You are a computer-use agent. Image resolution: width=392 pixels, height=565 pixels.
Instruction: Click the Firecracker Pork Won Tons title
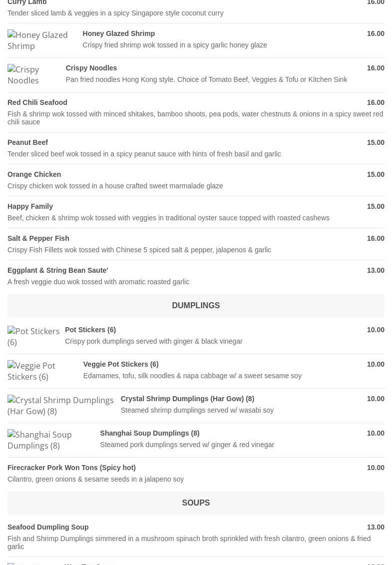[71, 468]
